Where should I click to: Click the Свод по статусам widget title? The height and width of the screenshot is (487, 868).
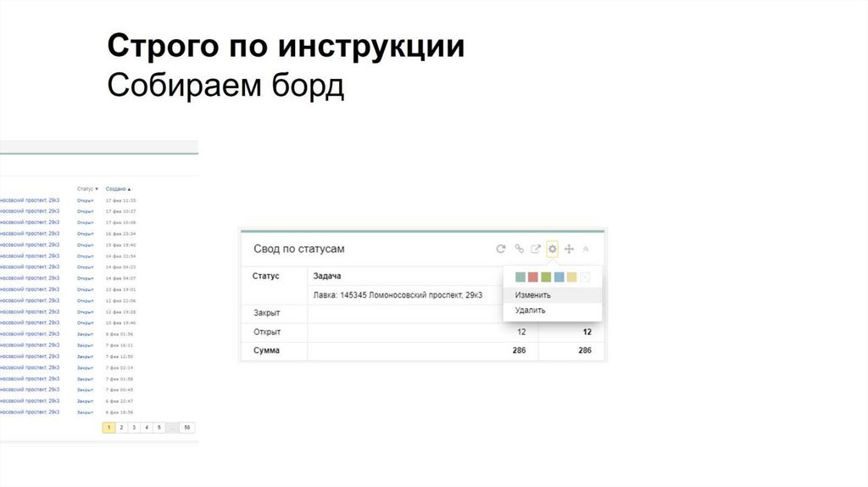(x=299, y=249)
